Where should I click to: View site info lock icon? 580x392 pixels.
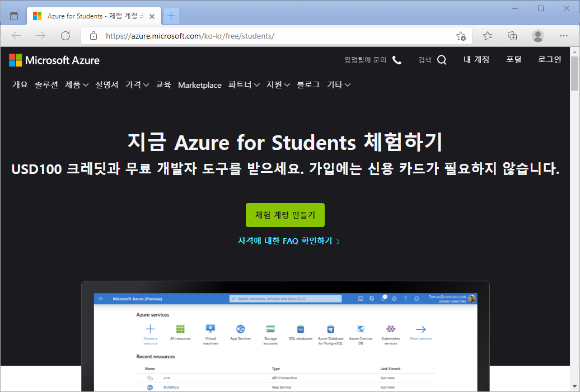93,36
